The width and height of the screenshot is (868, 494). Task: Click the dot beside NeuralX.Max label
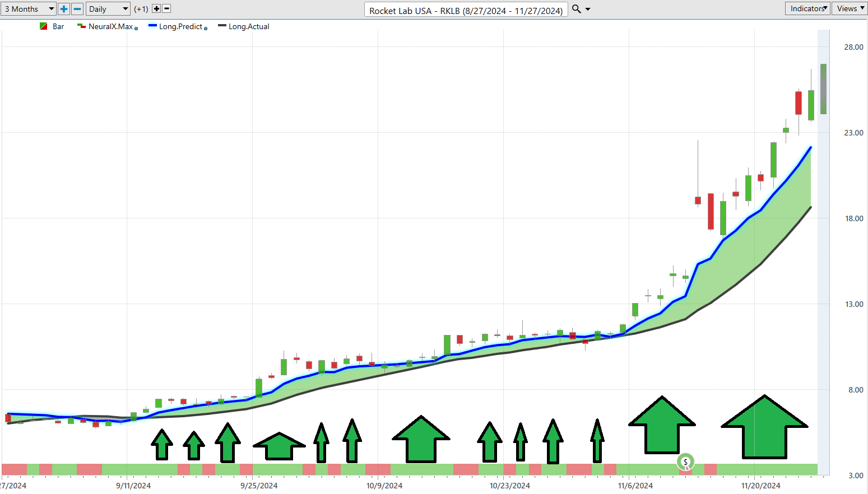[136, 29]
